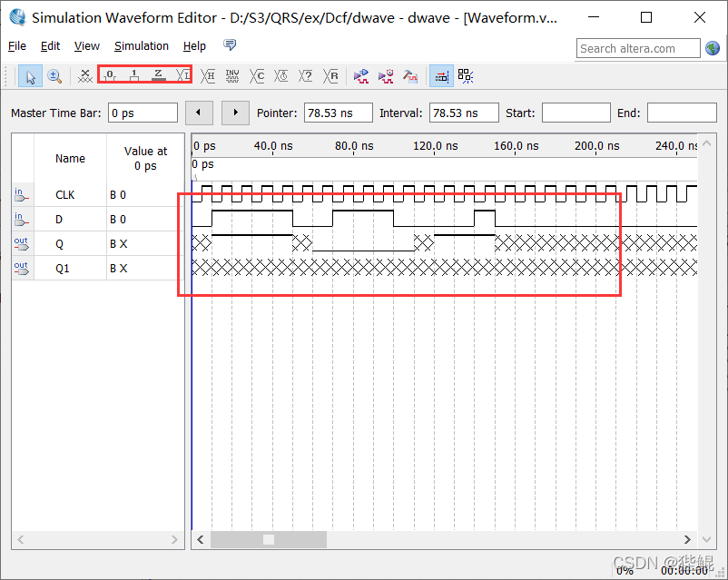728x580 pixels.
Task: Run Timing Simulation
Action: pos(386,76)
